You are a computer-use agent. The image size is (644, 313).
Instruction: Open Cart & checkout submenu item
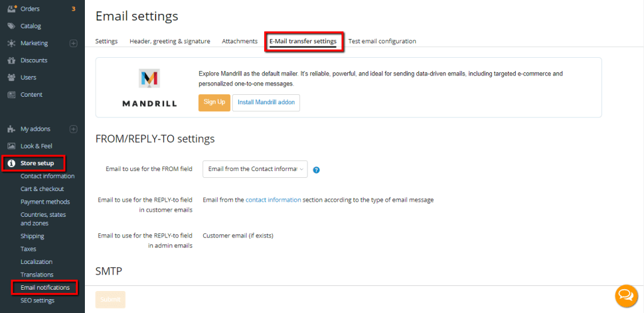coord(42,189)
